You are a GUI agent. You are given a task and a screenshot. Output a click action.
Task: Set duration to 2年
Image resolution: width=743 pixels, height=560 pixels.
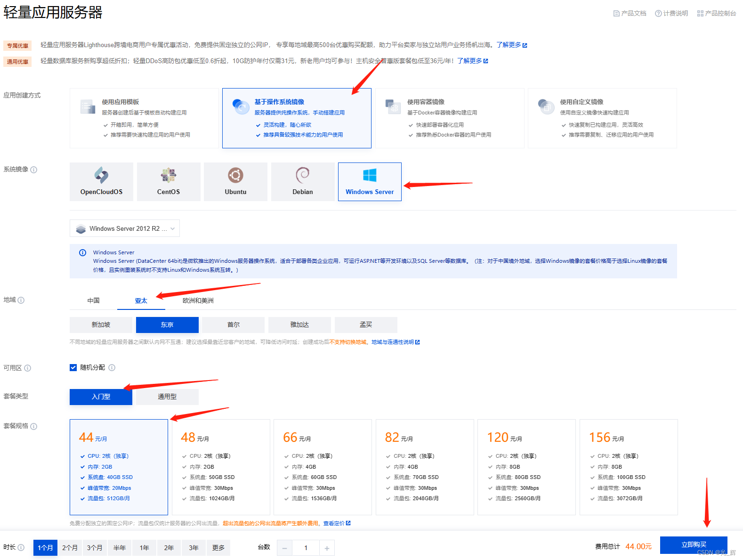click(x=169, y=548)
